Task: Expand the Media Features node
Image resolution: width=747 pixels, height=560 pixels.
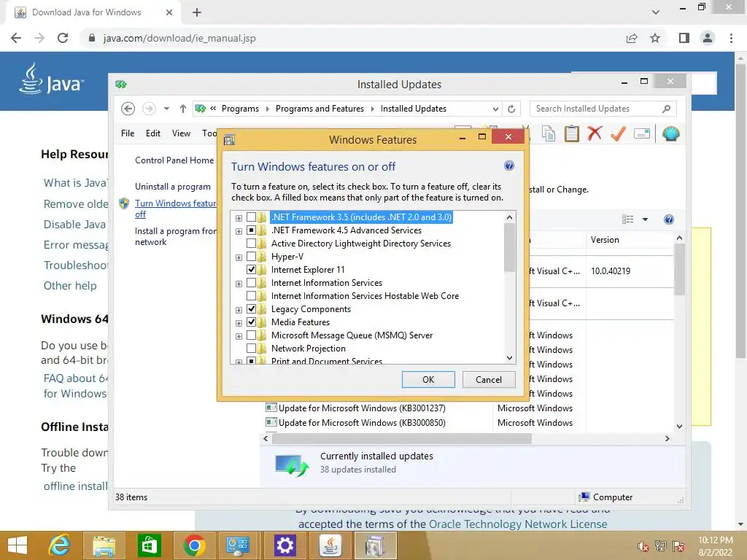Action: pos(239,323)
